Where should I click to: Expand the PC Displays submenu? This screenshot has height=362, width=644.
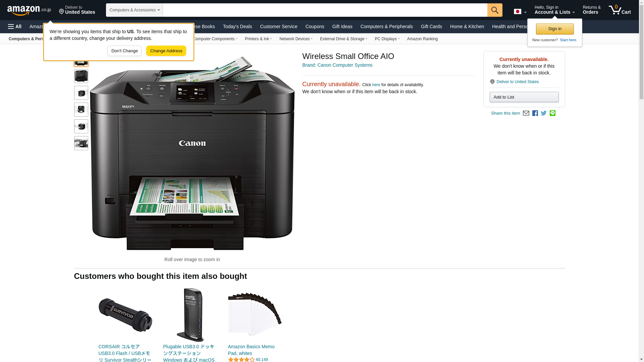pyautogui.click(x=387, y=39)
